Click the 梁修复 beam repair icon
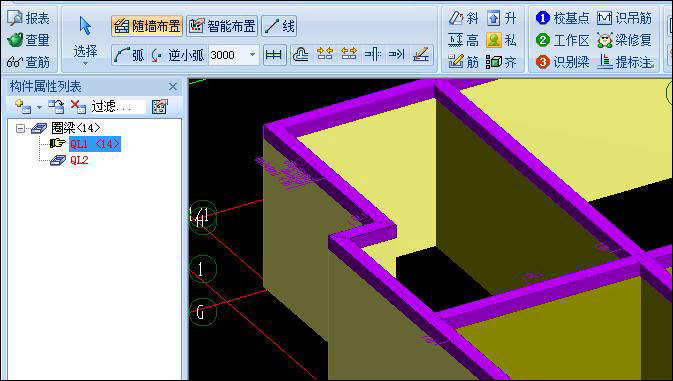Viewport: 673px width, 381px height. pyautogui.click(x=604, y=40)
